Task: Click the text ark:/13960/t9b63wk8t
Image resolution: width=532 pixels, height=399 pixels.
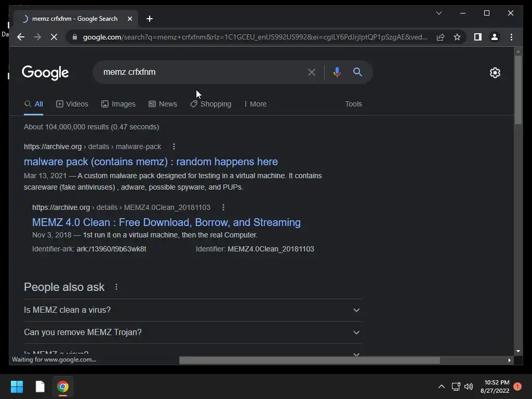Action: pos(111,249)
